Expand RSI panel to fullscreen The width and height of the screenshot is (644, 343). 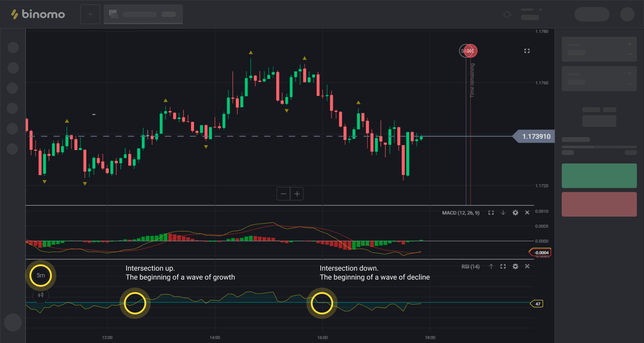coord(503,266)
